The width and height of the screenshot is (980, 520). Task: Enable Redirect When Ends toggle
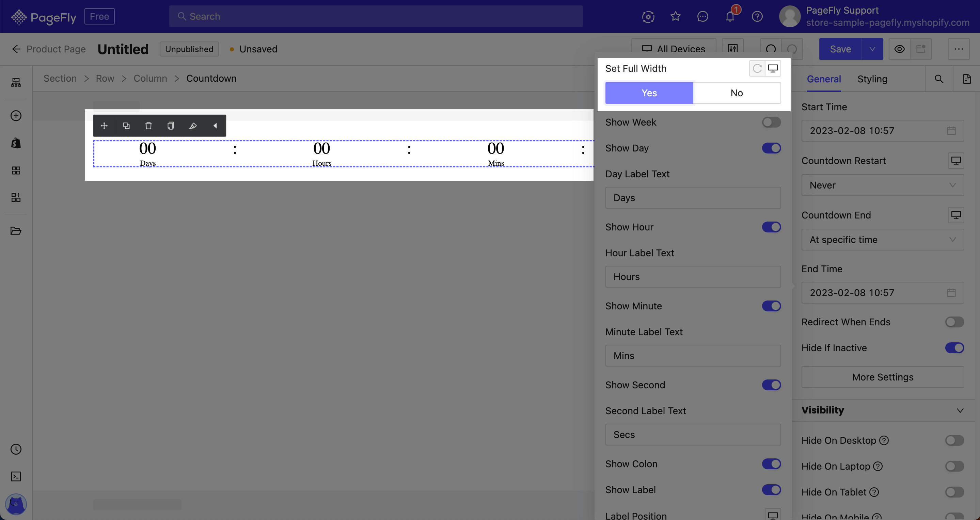954,322
